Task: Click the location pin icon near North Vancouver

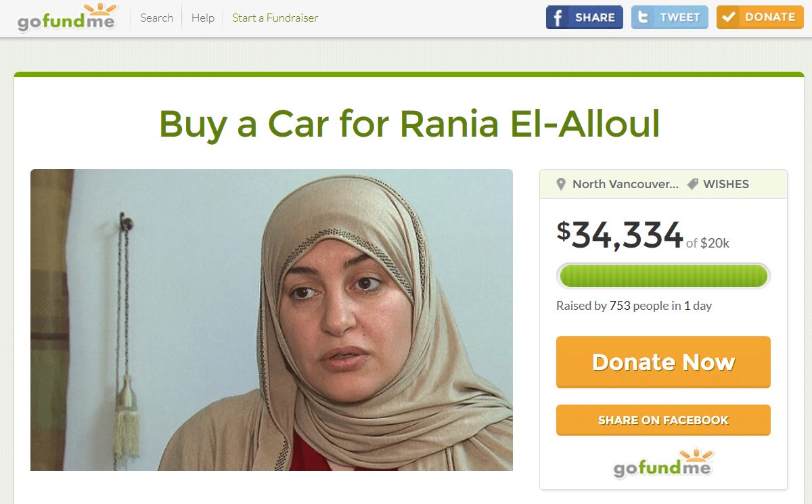Action: [560, 184]
